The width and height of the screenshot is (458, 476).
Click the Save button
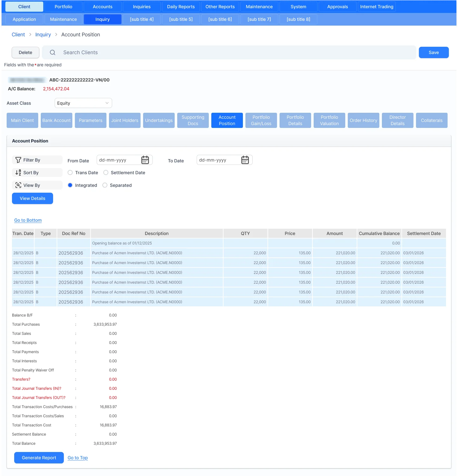(x=434, y=52)
